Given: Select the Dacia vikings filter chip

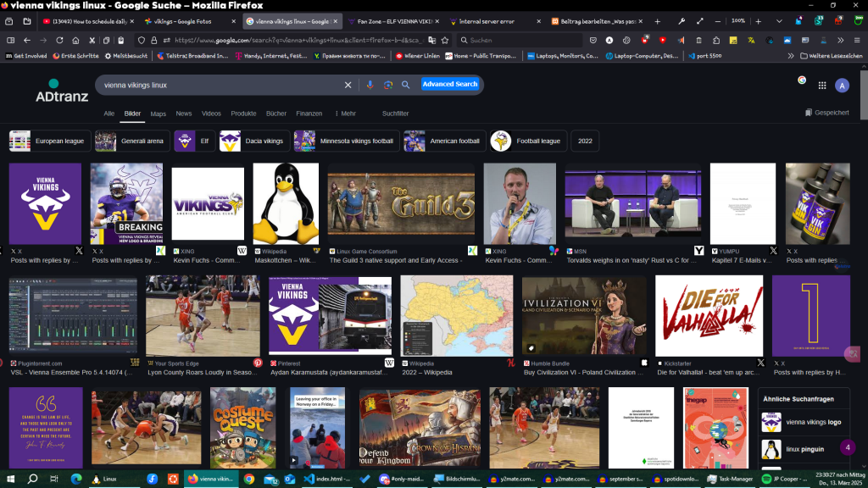Looking at the screenshot, I should click(254, 141).
